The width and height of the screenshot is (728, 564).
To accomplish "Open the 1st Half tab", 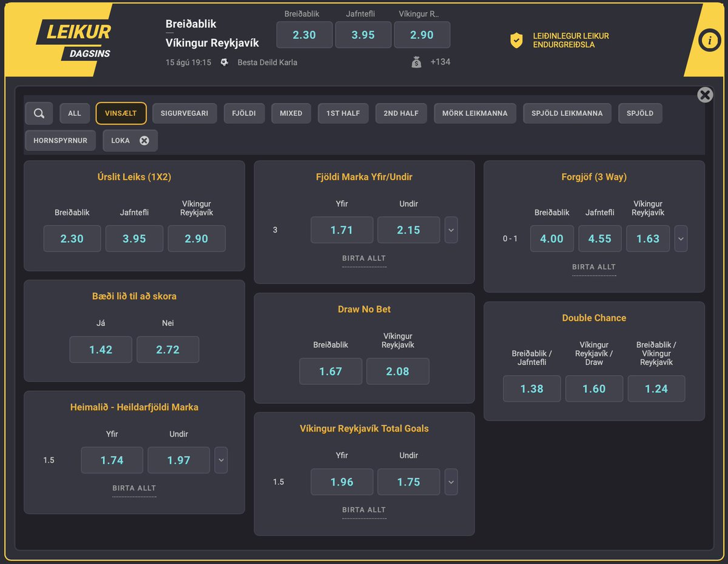I will click(343, 114).
